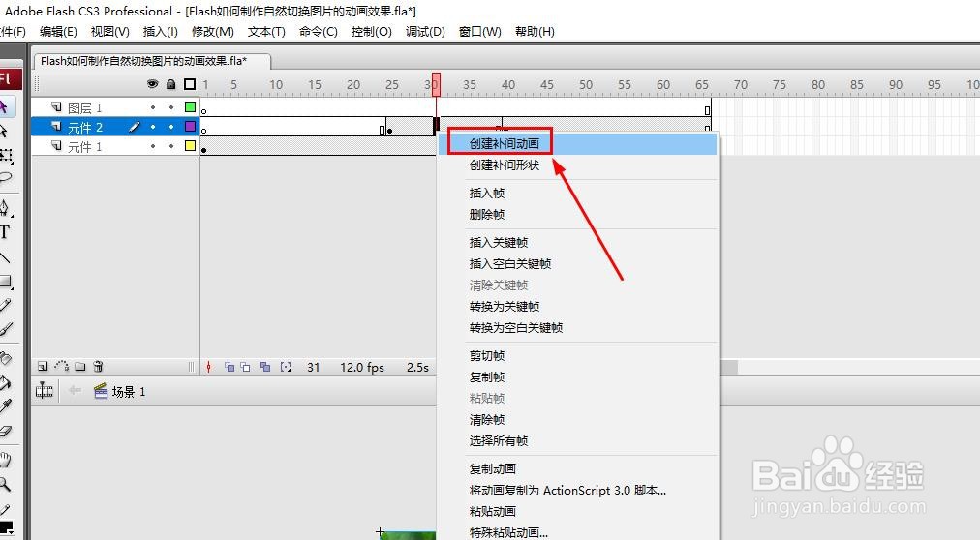Select the Zoom magnifier tool
Image resolution: width=980 pixels, height=540 pixels.
pyautogui.click(x=5, y=484)
